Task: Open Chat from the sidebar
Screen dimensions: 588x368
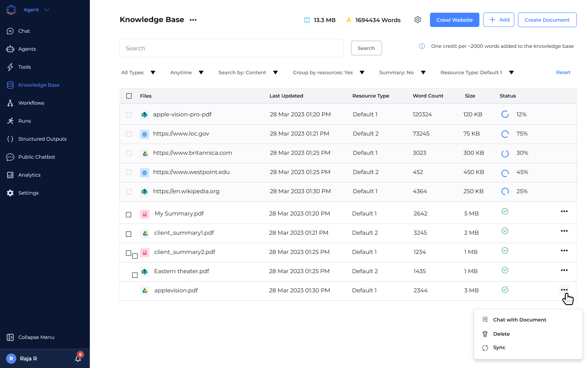Action: (24, 31)
